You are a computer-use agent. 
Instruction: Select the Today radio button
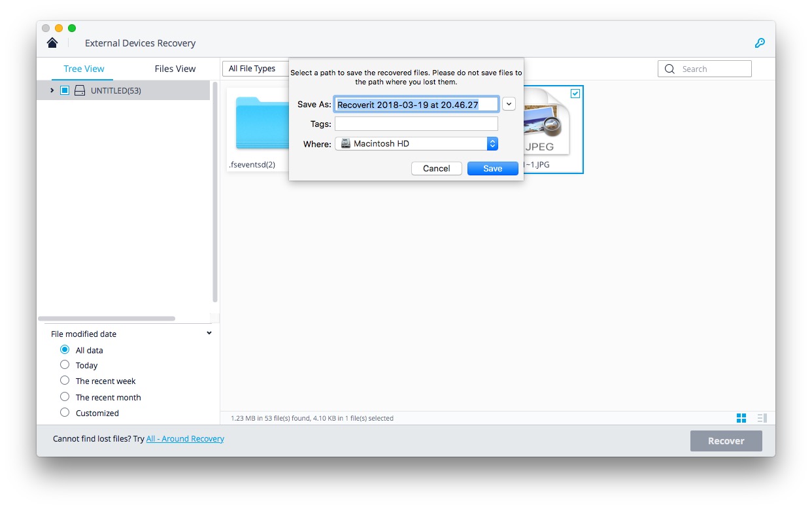(x=65, y=365)
